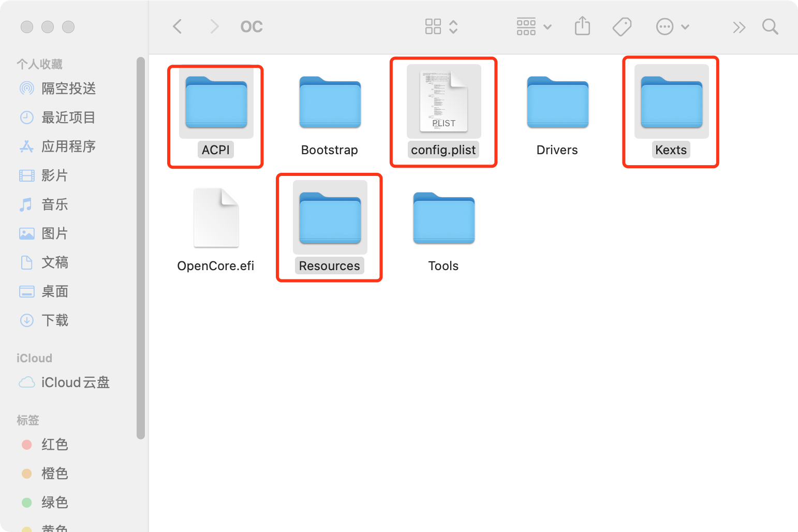Open 影片 in sidebar
The height and width of the screenshot is (532, 798).
pyautogui.click(x=54, y=175)
